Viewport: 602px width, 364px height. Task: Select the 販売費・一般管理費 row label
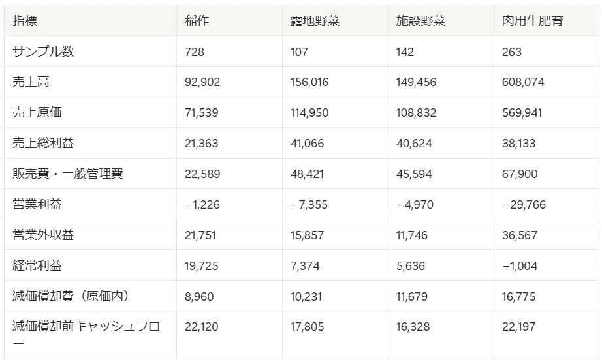[x=67, y=174]
